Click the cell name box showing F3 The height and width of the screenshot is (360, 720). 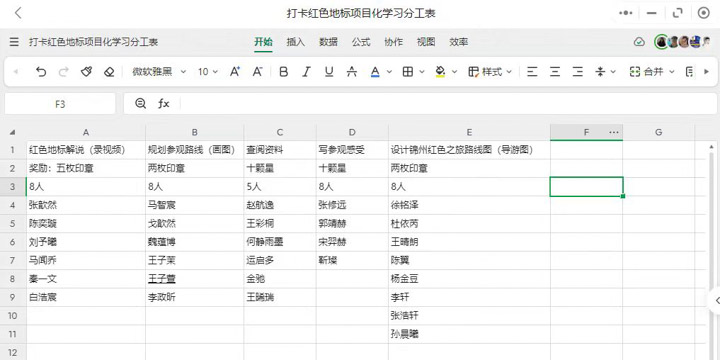tap(60, 104)
